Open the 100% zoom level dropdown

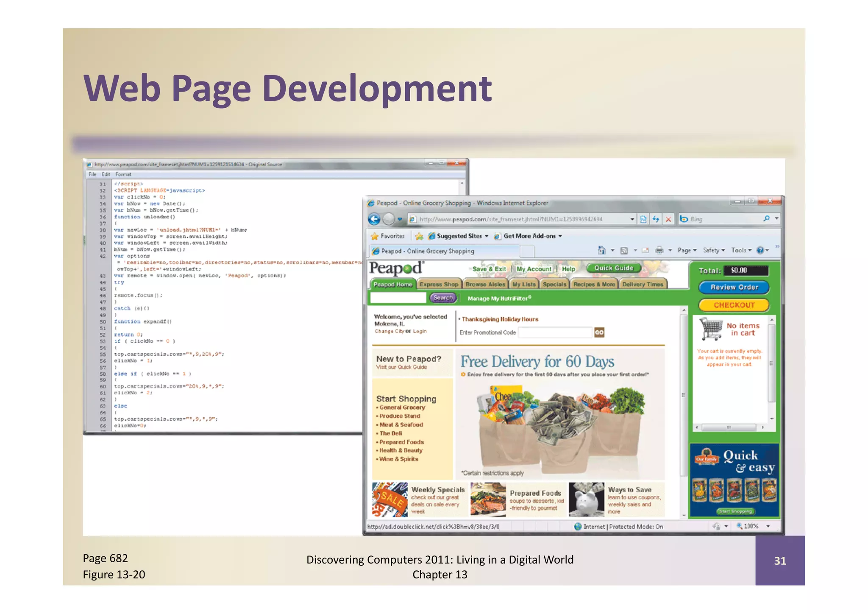[x=768, y=526]
